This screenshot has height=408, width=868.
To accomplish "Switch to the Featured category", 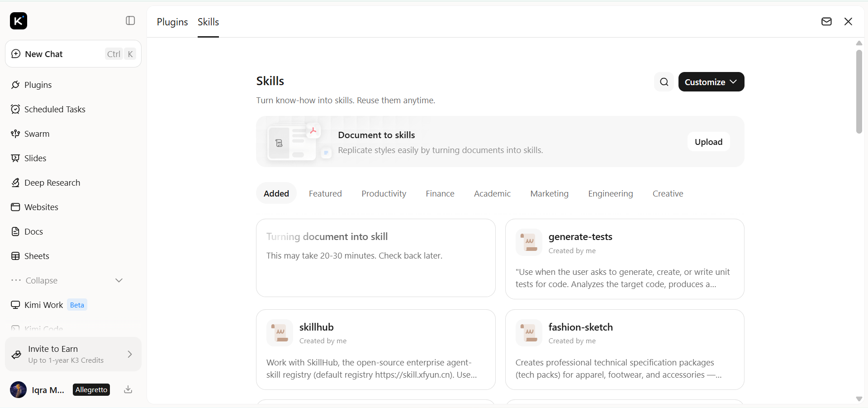I will coord(325,193).
